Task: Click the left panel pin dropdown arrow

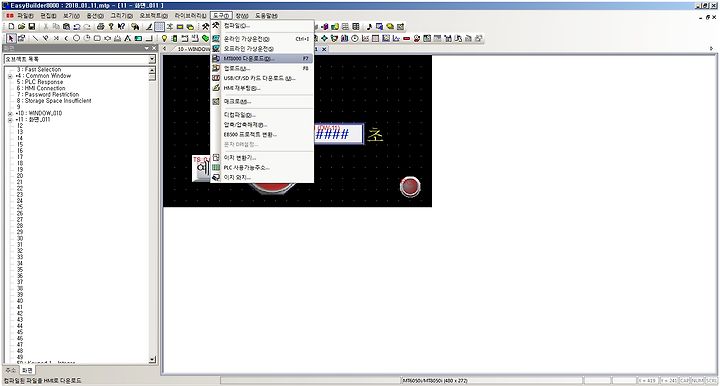Action: [147, 48]
